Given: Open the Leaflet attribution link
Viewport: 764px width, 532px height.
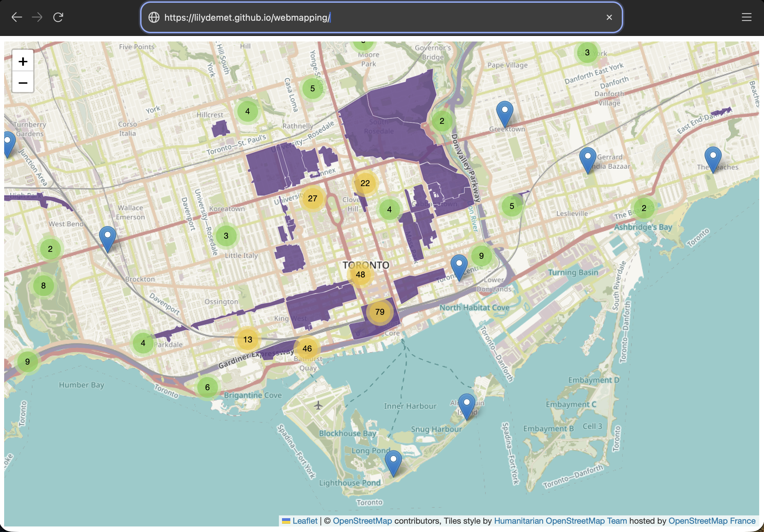Looking at the screenshot, I should pos(304,521).
